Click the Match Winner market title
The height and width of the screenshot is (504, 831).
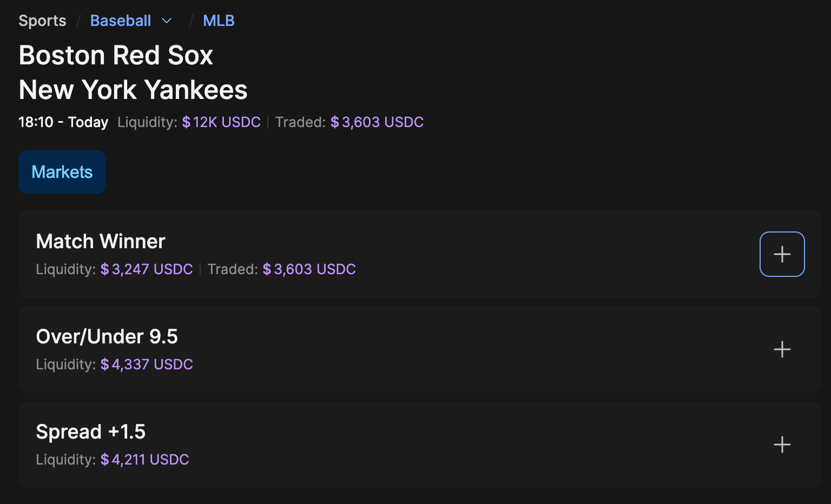(x=101, y=241)
